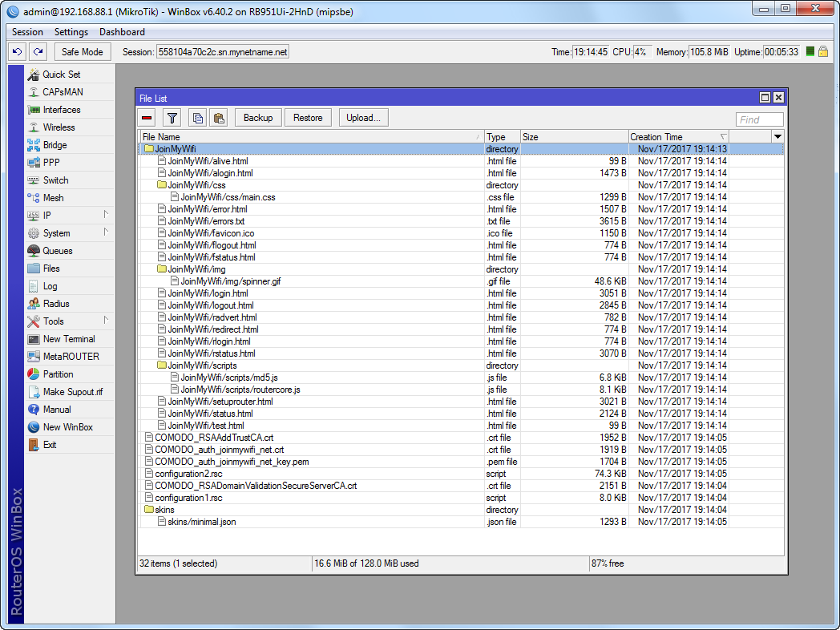
Task: Click the Backup button
Action: click(x=258, y=118)
